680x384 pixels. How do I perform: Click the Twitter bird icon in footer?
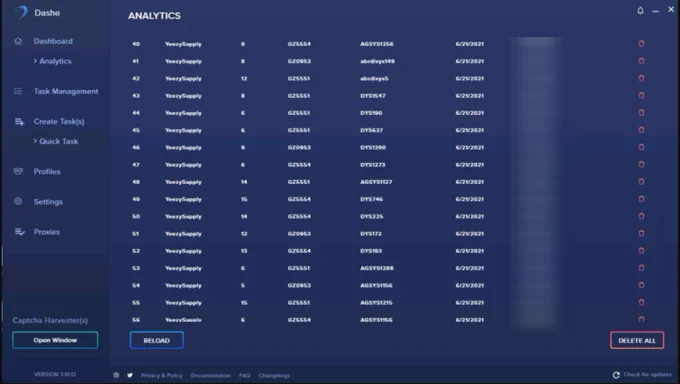130,375
